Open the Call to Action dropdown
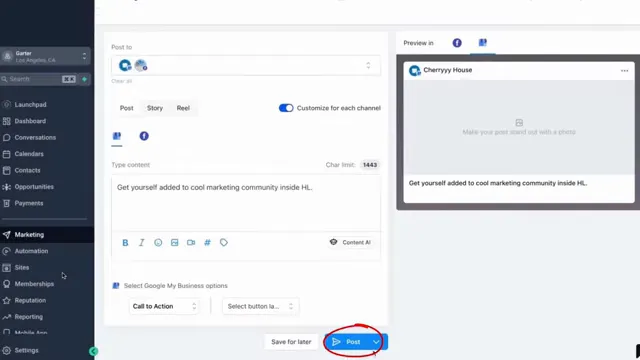The width and height of the screenshot is (640, 360). point(164,306)
